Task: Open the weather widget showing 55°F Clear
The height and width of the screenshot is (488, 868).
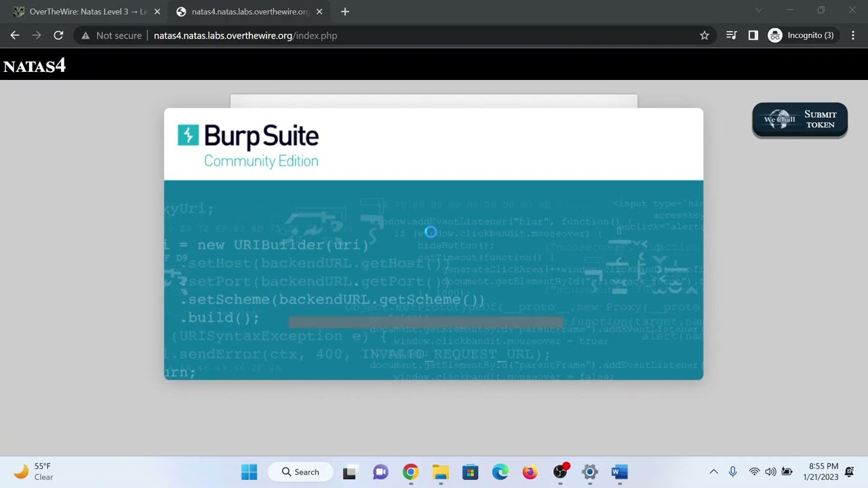Action: point(34,472)
